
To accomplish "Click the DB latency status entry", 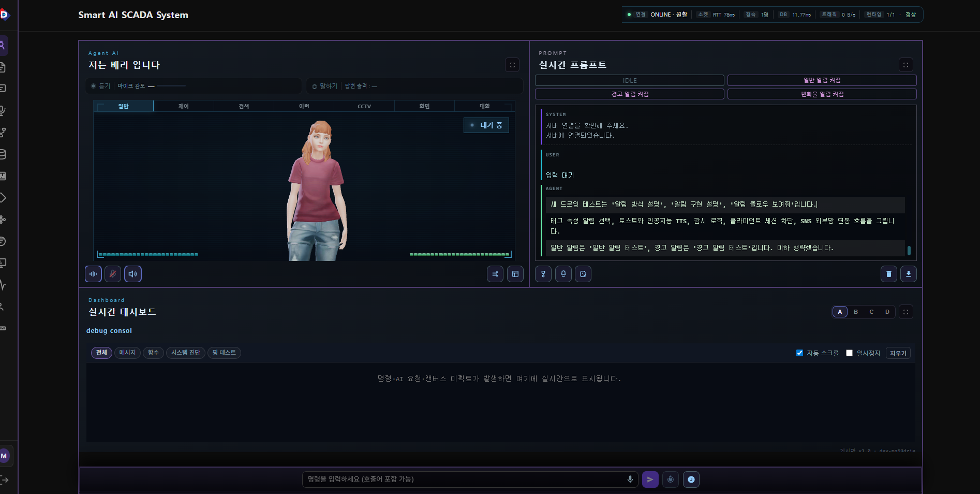I will coord(795,14).
